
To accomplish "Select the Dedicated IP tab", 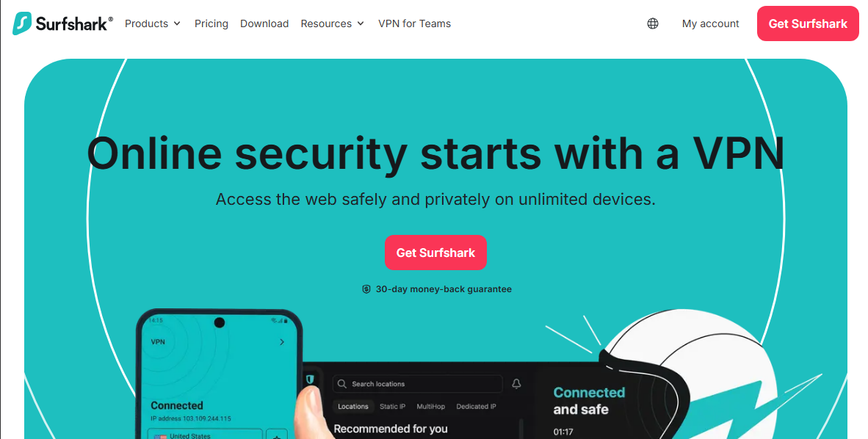I will [476, 407].
